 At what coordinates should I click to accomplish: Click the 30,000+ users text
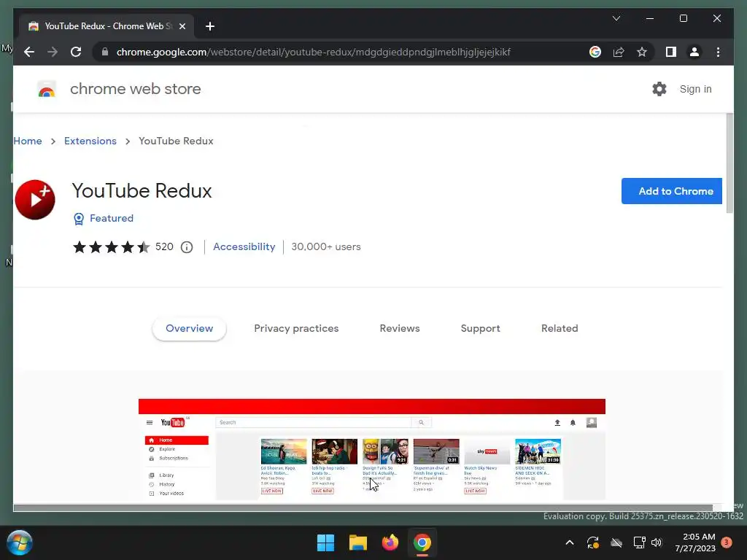(x=326, y=246)
